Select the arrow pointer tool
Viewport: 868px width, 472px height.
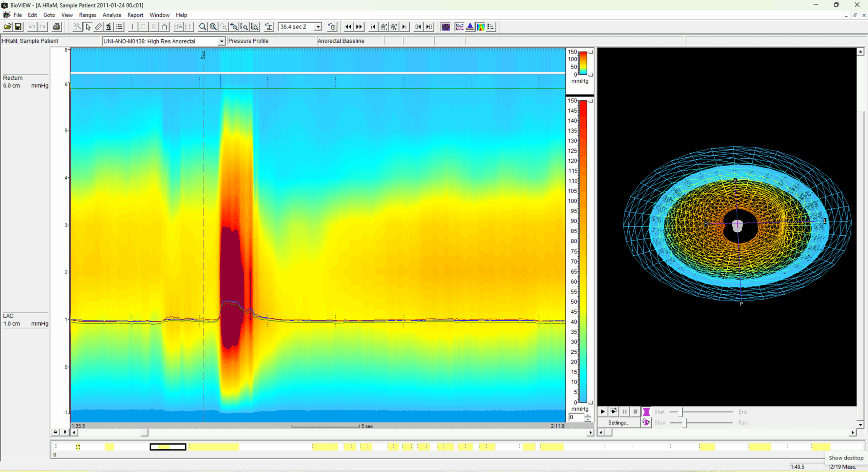coord(88,27)
